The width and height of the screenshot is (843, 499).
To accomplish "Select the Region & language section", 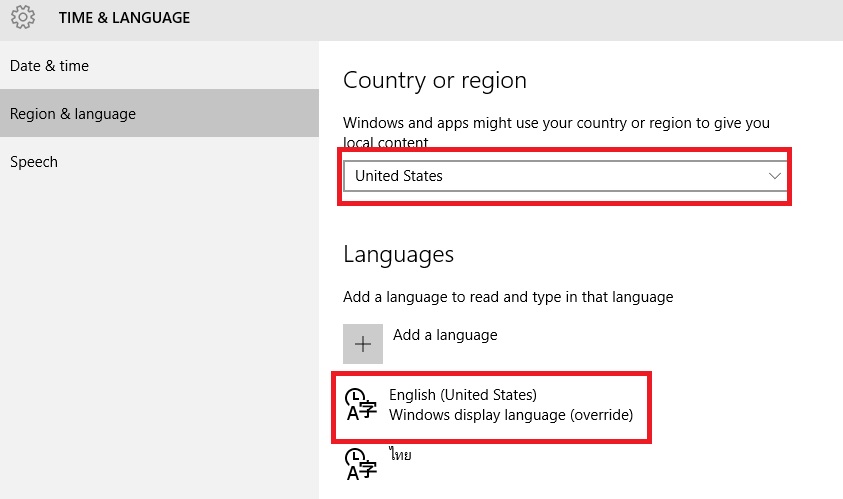I will tap(159, 113).
